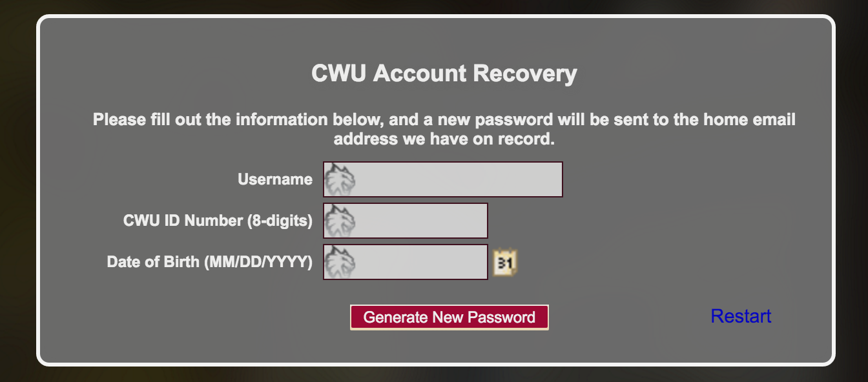
Task: Follow the Restart link
Action: pos(741,316)
